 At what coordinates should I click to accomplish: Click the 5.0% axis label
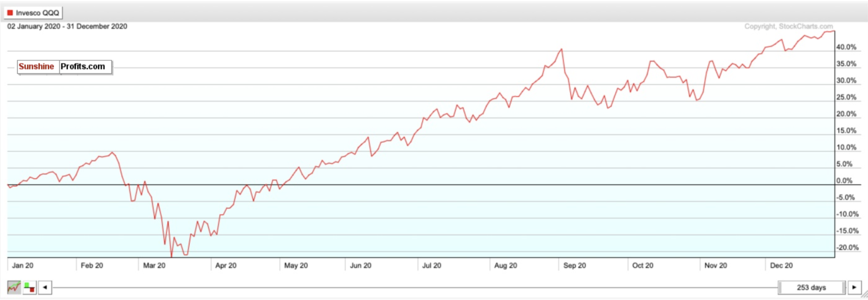844,164
